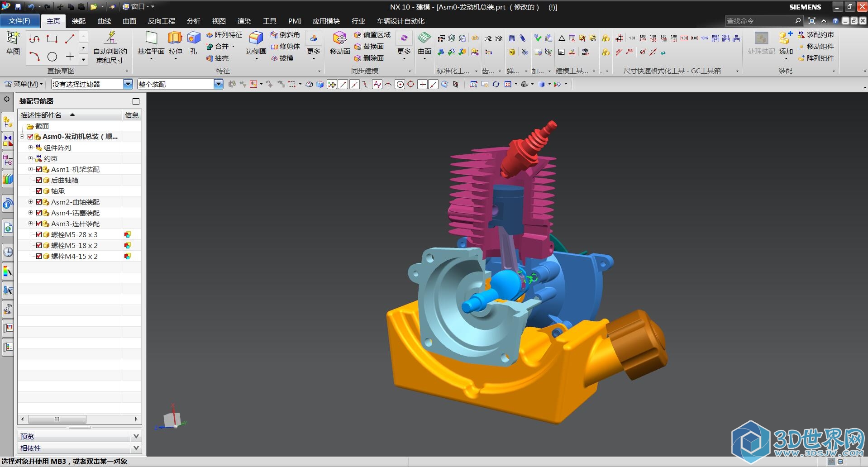Open the resource bar settings gear
The height and width of the screenshot is (467, 868).
(x=7, y=99)
